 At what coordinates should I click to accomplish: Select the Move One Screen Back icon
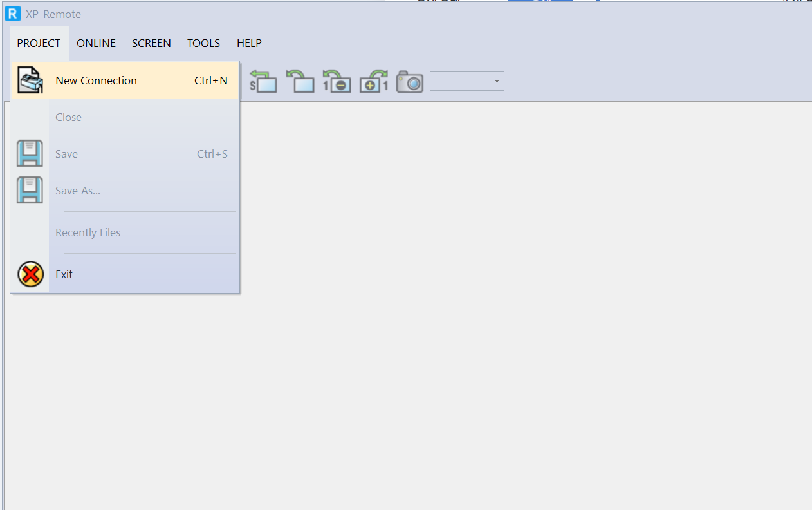pyautogui.click(x=337, y=80)
